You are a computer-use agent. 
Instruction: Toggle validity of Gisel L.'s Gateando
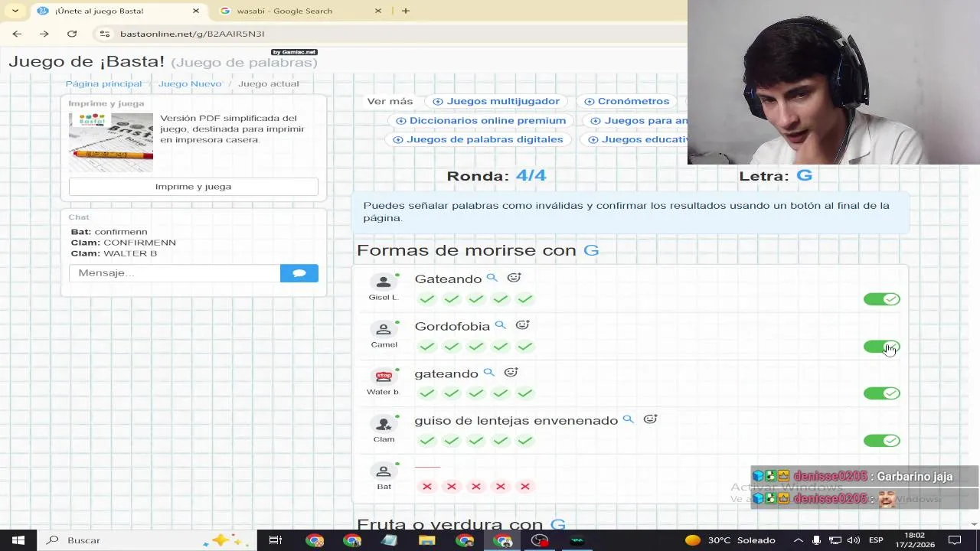tap(881, 299)
